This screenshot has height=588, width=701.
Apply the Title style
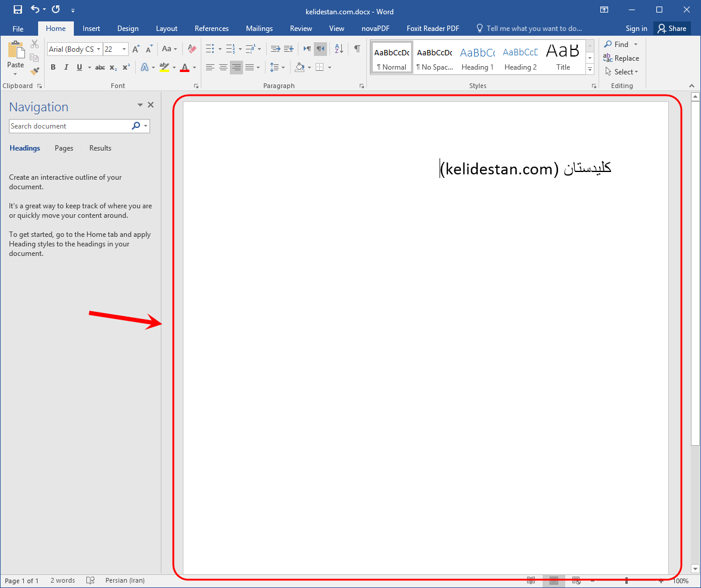coord(563,58)
